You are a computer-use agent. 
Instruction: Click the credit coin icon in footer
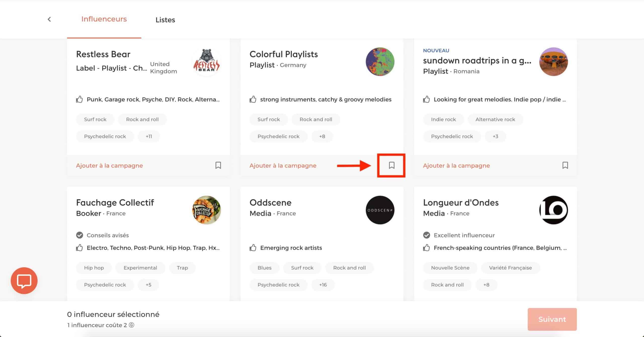pyautogui.click(x=132, y=325)
